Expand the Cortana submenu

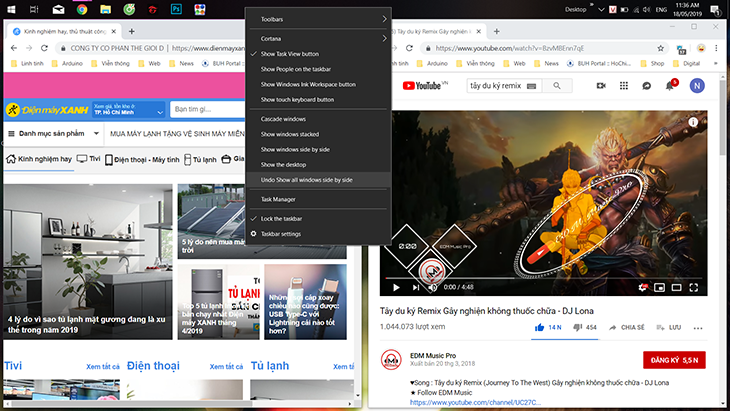[319, 38]
